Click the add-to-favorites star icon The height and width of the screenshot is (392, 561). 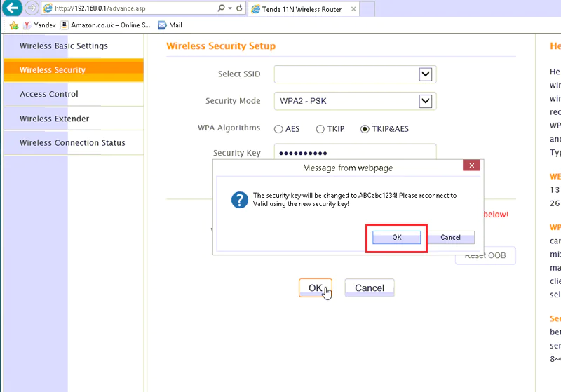(13, 25)
